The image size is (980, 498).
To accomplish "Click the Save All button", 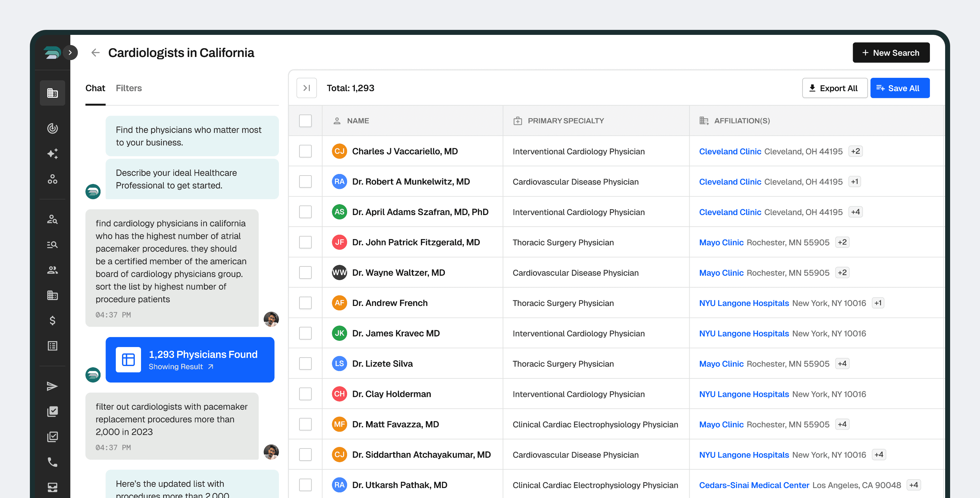I will (900, 88).
